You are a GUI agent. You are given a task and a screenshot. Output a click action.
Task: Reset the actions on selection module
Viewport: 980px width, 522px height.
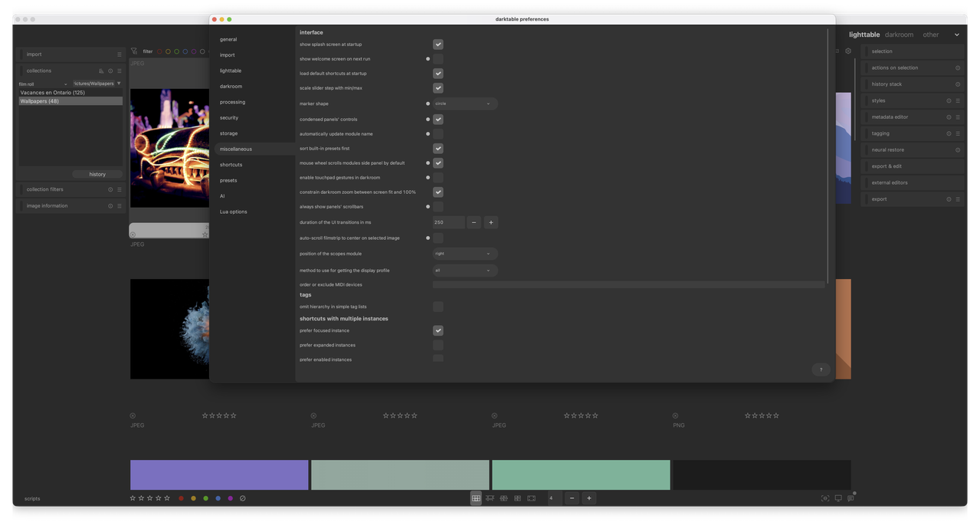point(958,67)
